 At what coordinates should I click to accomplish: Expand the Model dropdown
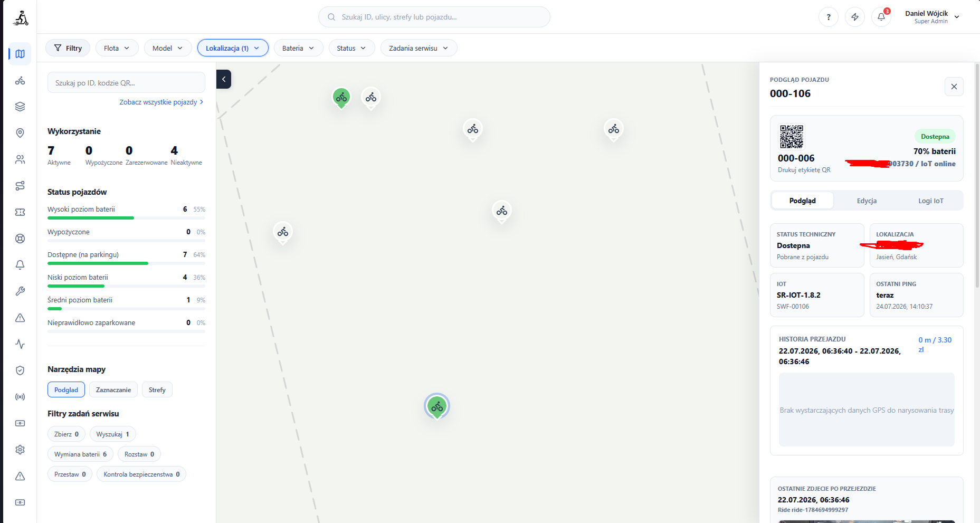pyautogui.click(x=167, y=48)
